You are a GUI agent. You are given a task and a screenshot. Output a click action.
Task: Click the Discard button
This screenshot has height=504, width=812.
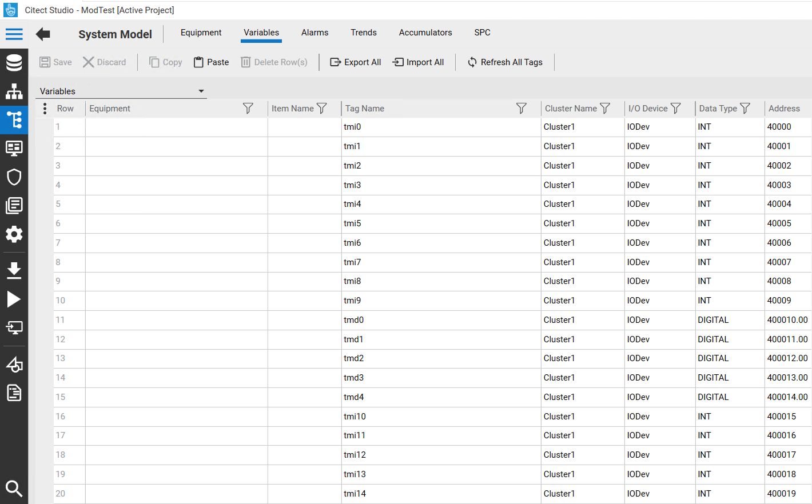click(x=104, y=62)
